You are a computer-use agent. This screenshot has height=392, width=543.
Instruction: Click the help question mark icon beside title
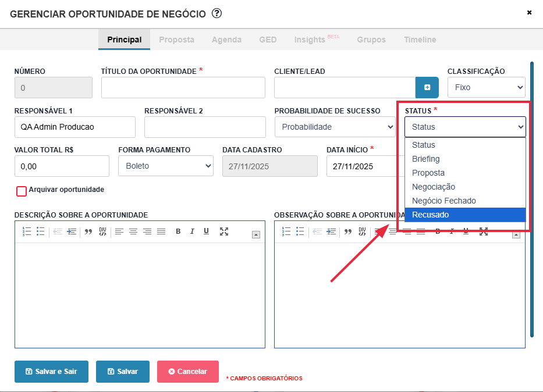click(217, 13)
